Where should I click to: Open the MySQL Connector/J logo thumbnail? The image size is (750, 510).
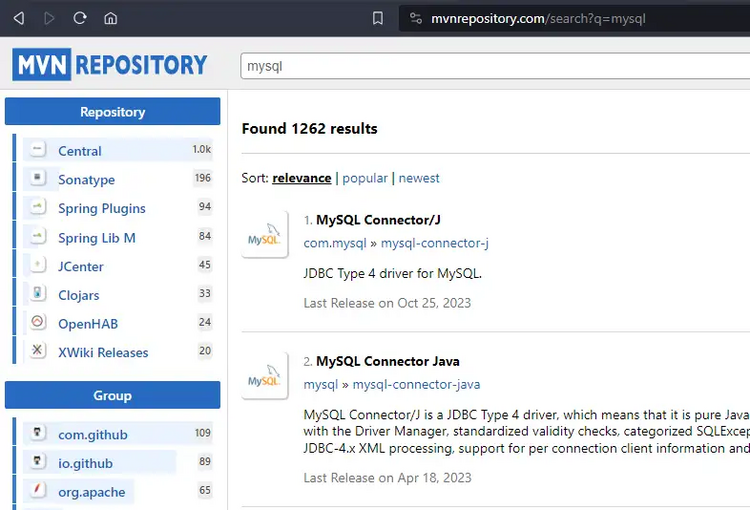click(265, 236)
